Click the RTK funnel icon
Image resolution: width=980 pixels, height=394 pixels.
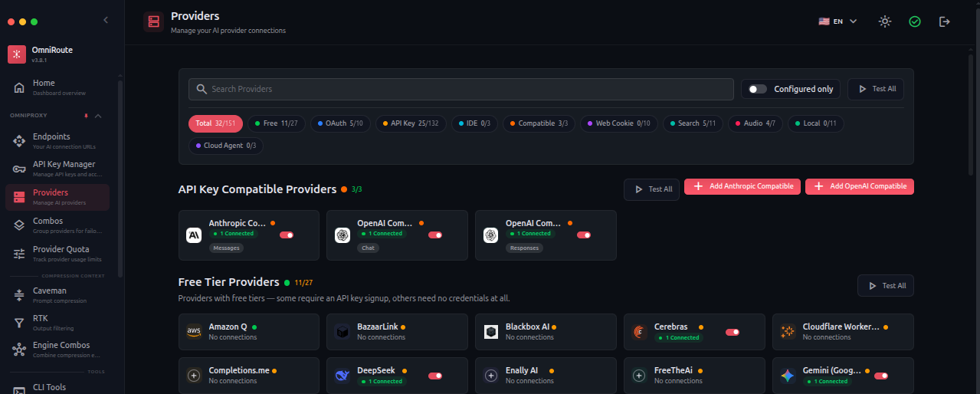[x=19, y=323]
